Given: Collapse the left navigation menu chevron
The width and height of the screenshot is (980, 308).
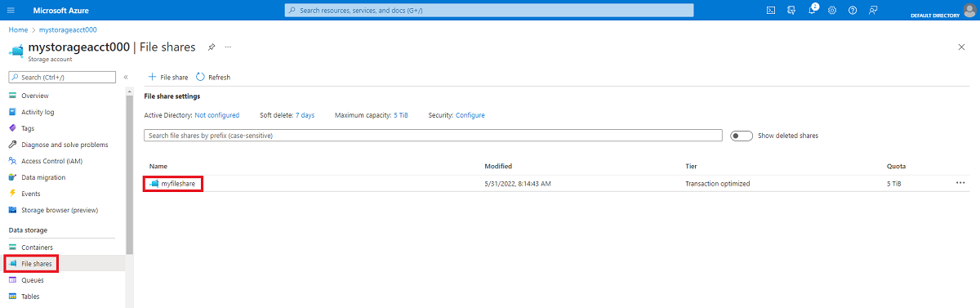Looking at the screenshot, I should click(x=126, y=77).
